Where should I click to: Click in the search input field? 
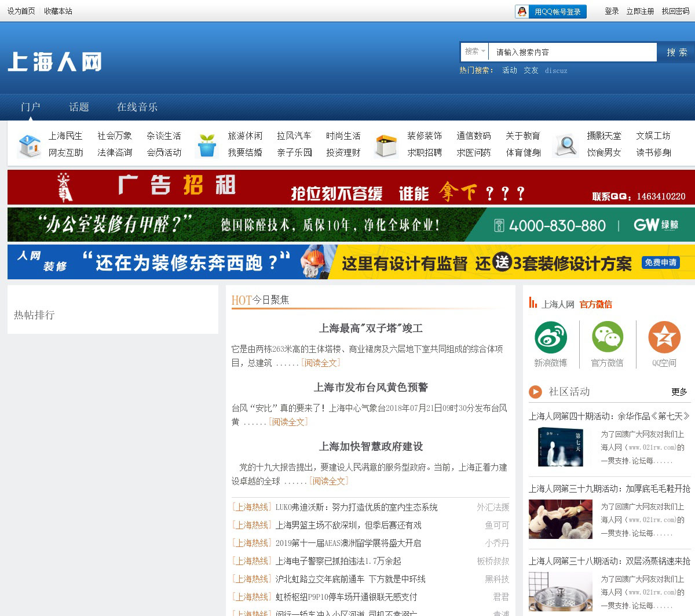572,52
